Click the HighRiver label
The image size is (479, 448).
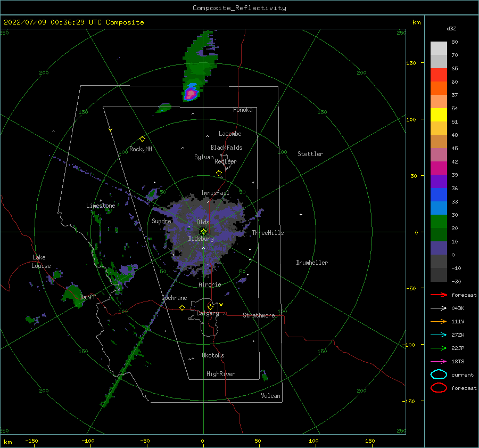tap(221, 374)
